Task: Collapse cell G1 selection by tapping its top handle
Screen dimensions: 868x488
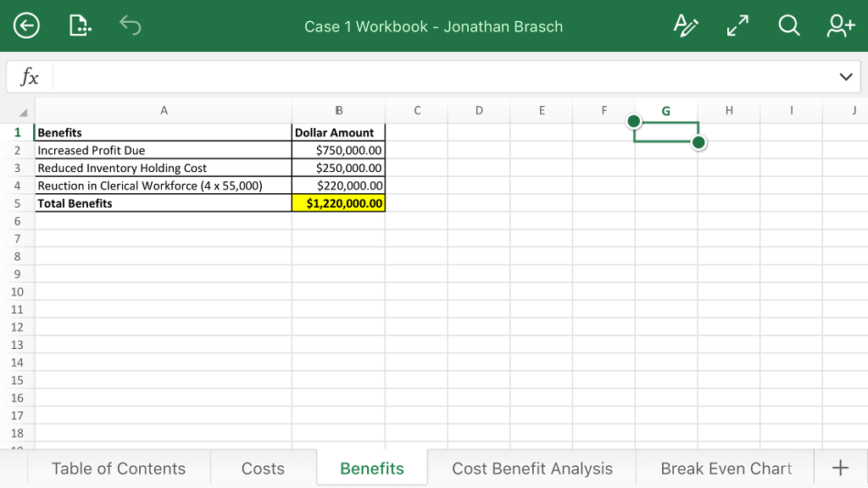Action: (x=633, y=121)
